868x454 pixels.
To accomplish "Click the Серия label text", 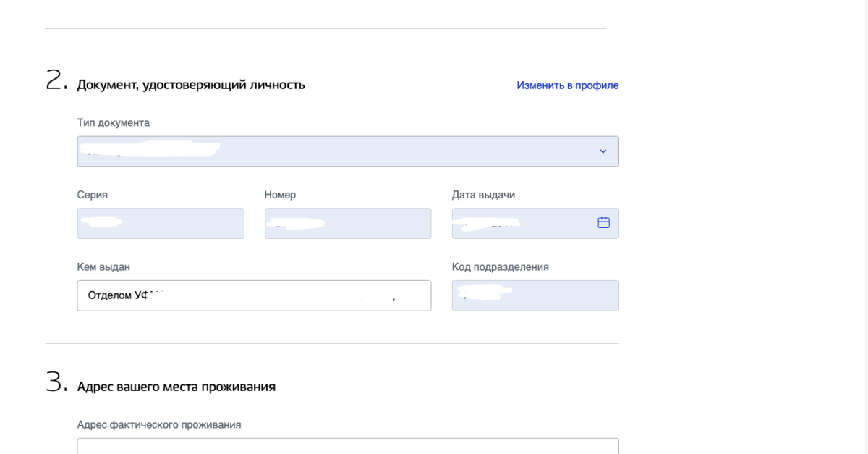I will [93, 195].
